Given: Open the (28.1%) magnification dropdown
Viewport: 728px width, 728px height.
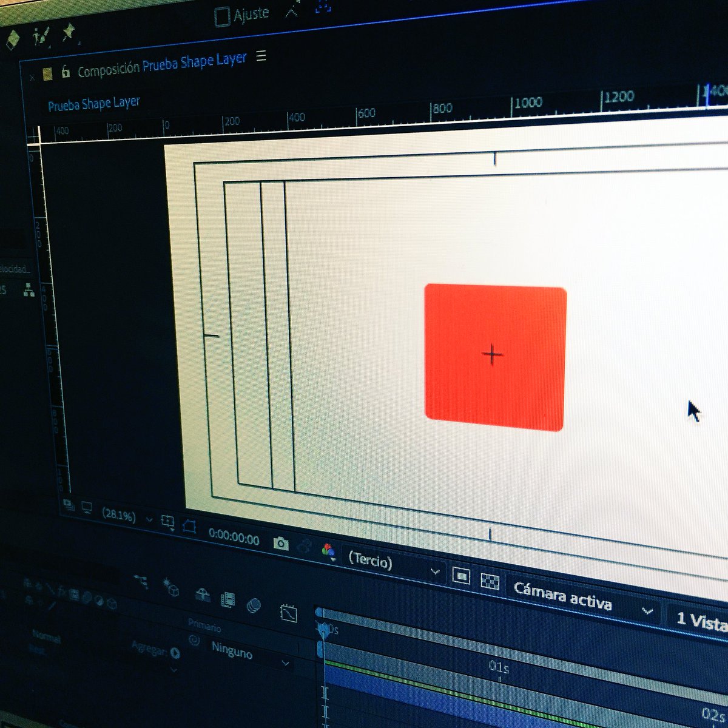Looking at the screenshot, I should [126, 516].
